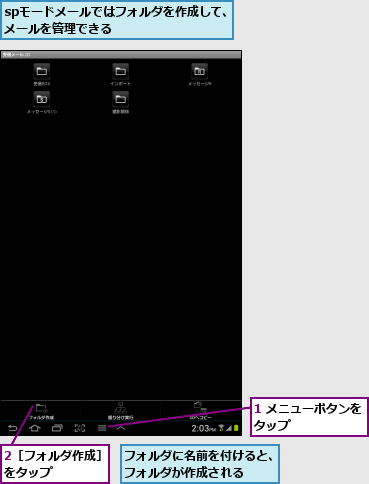
Task: Tap the Android back button
Action: 13,428
